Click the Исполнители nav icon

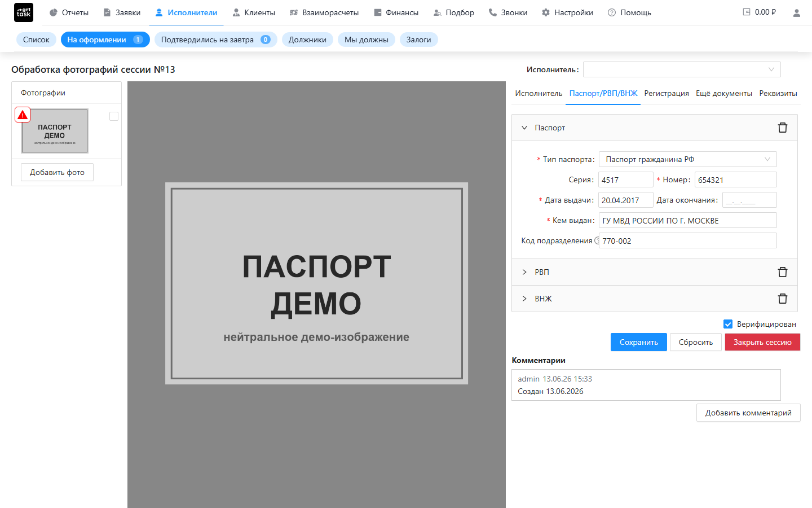(159, 12)
